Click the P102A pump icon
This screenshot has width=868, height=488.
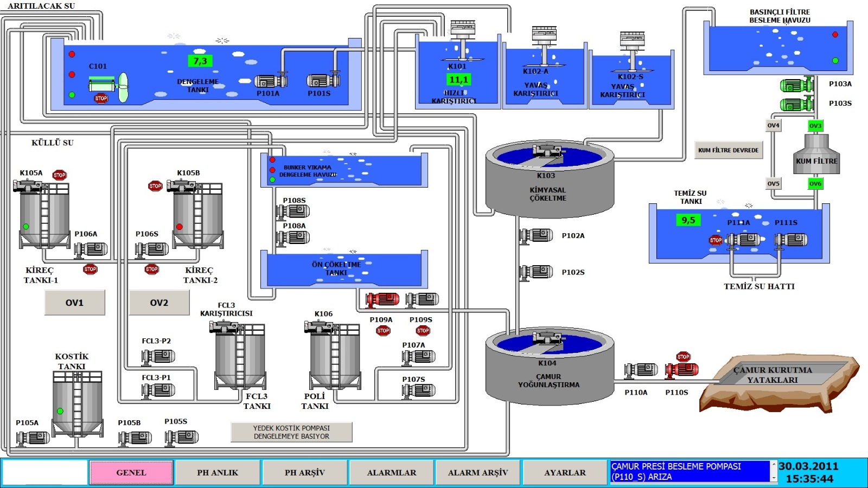coord(536,235)
